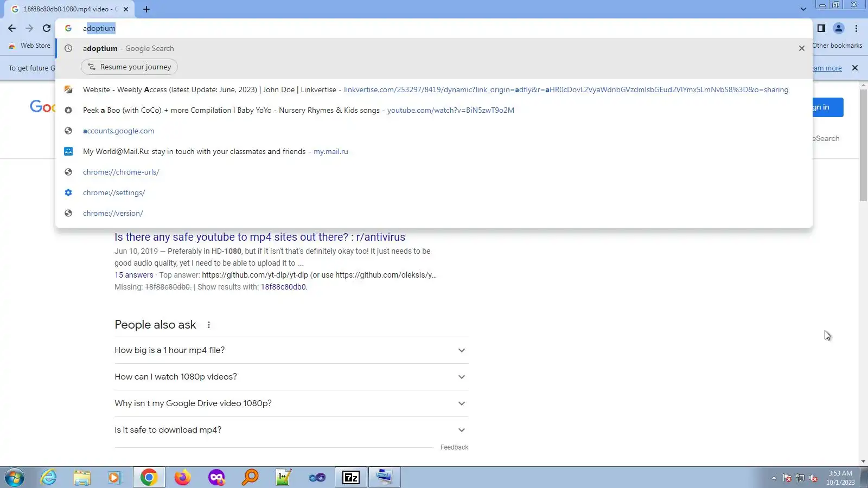Open the clock showing 3:53 AM
868x488 pixels.
pos(840,478)
